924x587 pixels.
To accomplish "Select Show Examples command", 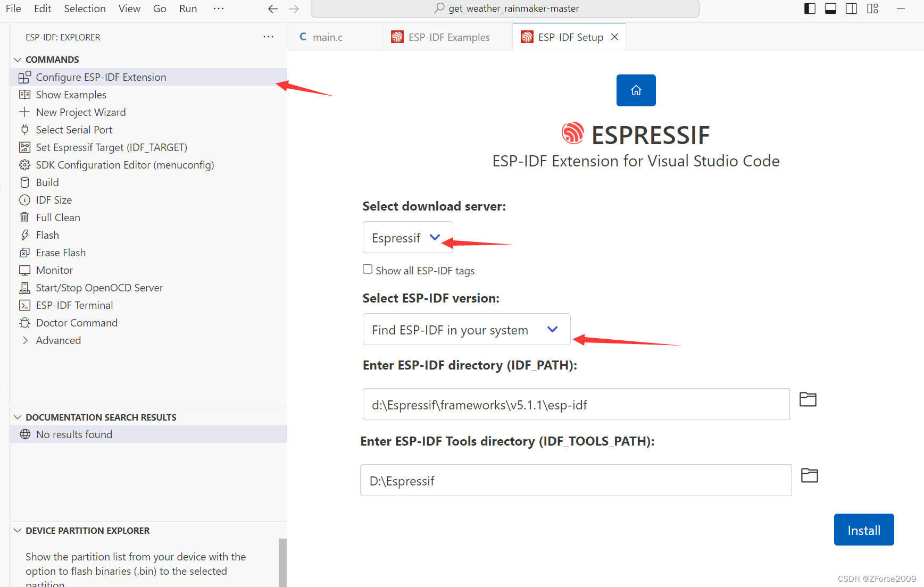I will [x=148, y=95].
